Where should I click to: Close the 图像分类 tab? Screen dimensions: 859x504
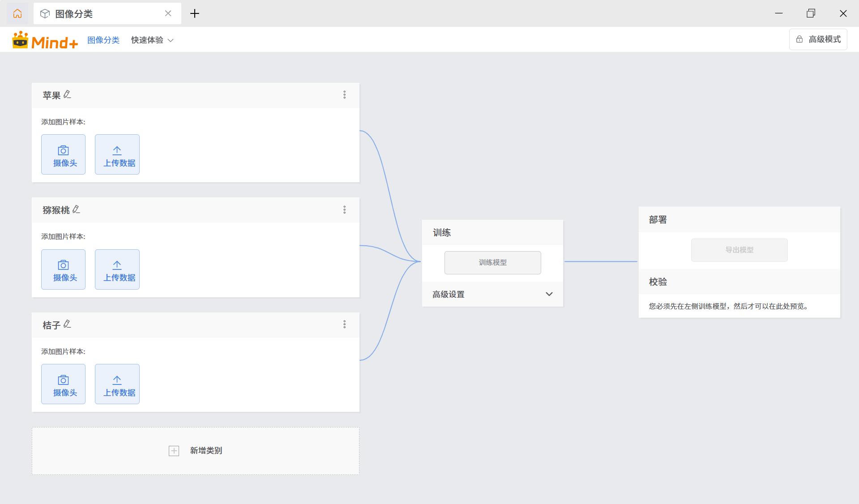click(x=168, y=13)
